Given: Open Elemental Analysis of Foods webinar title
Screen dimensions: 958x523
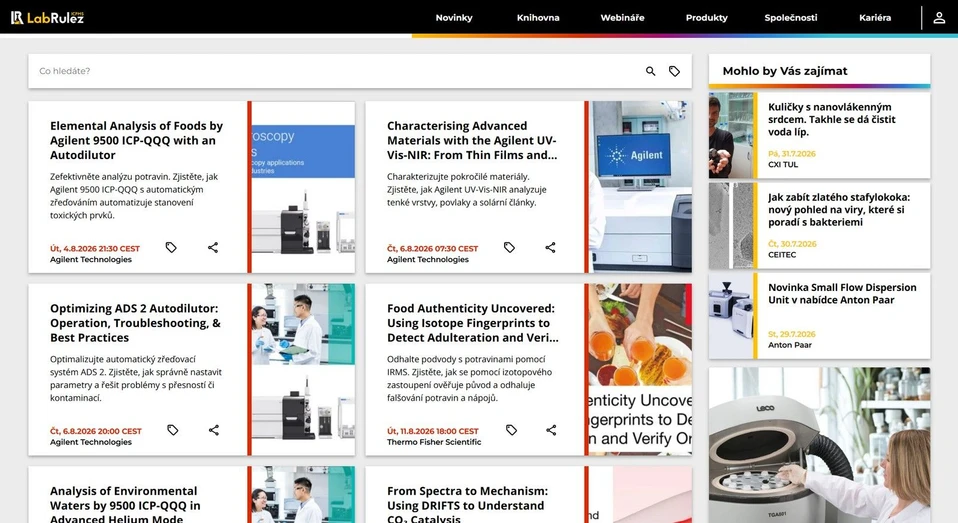Looking at the screenshot, I should [136, 141].
